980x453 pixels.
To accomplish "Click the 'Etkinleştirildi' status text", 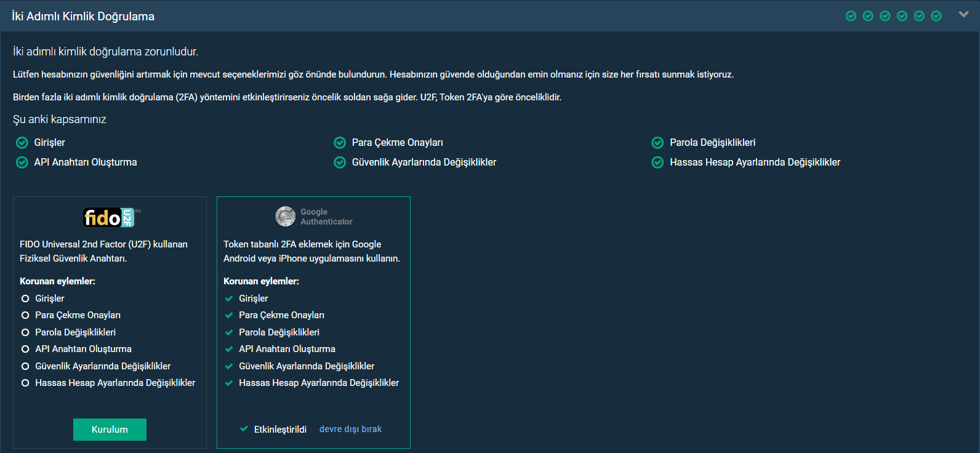I will click(280, 430).
